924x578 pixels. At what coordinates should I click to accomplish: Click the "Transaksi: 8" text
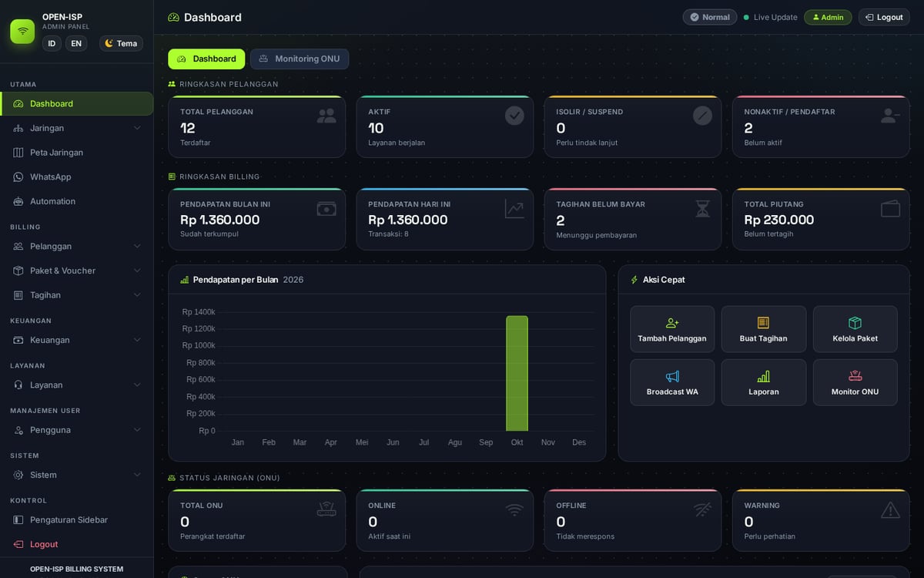(x=388, y=234)
